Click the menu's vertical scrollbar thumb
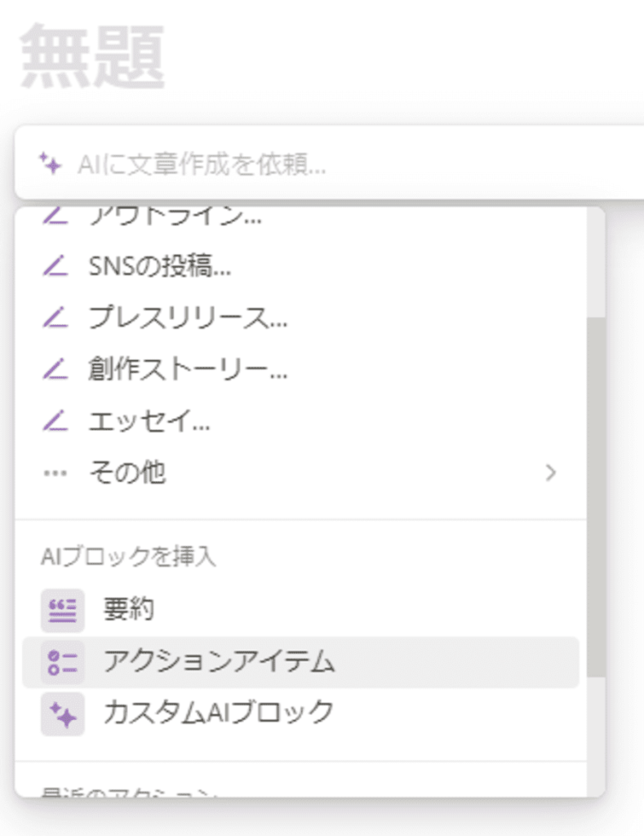 pyautogui.click(x=596, y=497)
